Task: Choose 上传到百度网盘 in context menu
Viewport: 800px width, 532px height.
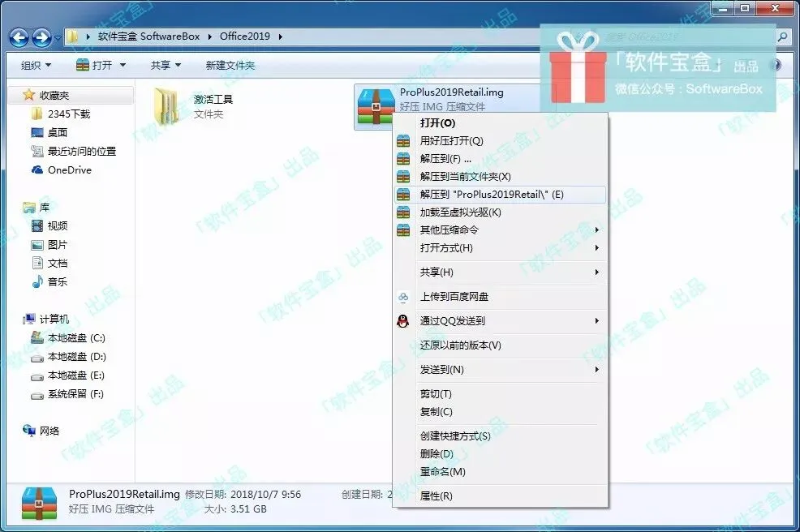Action: click(x=501, y=296)
